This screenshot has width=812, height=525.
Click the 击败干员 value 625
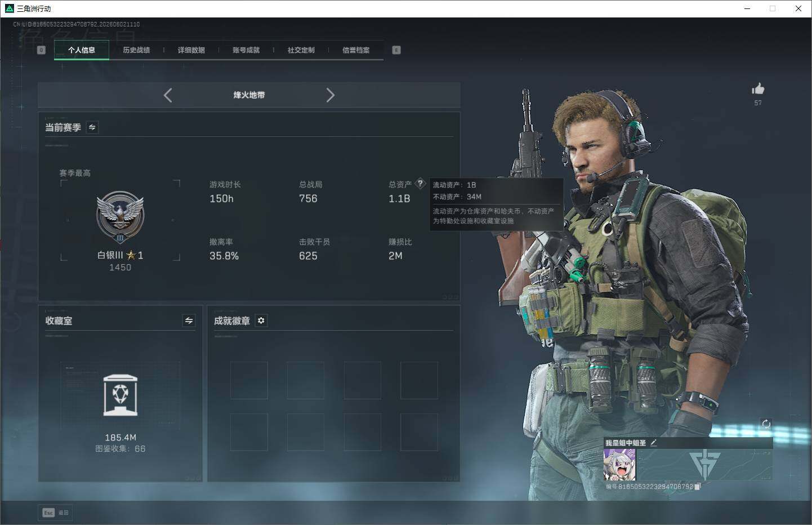pos(308,256)
